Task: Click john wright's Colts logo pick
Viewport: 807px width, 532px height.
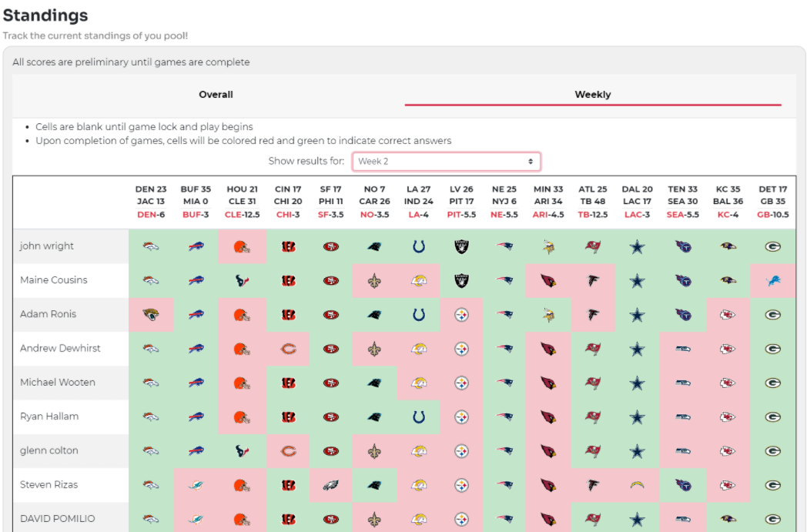Action: (419, 246)
